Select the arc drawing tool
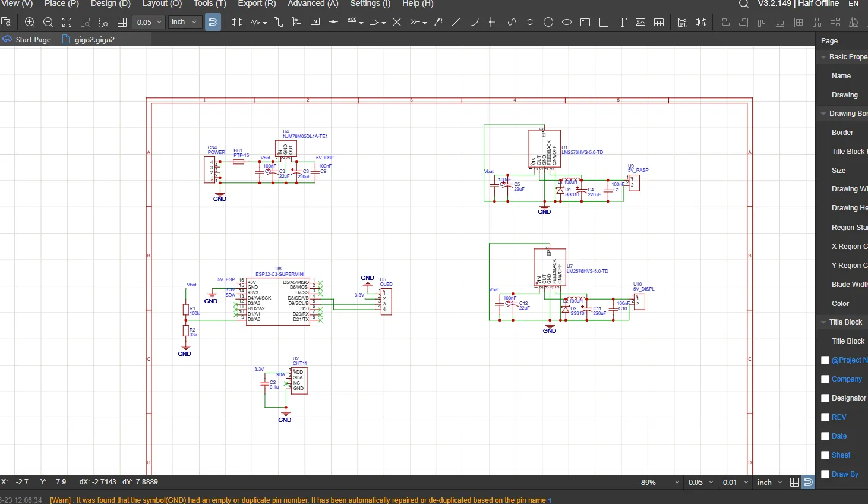The image size is (868, 504). 474,22
